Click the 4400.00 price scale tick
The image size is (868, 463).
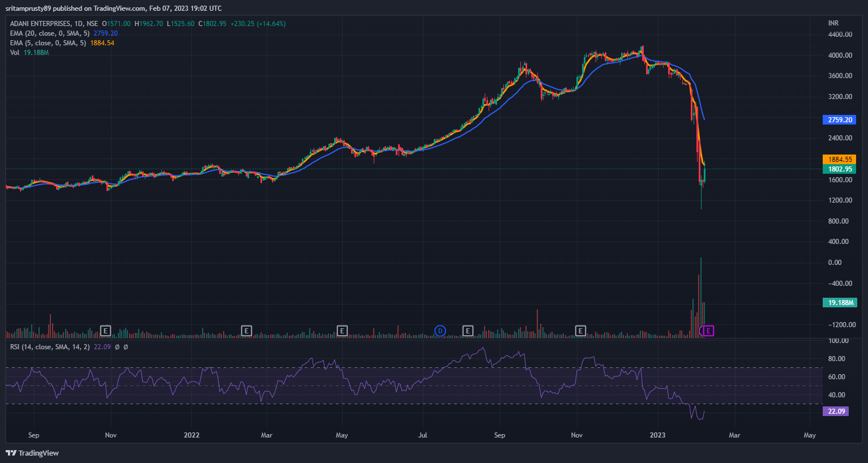(840, 35)
